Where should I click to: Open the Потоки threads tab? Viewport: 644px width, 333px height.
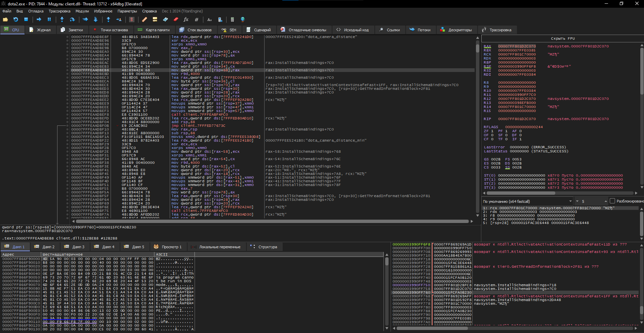pos(420,30)
